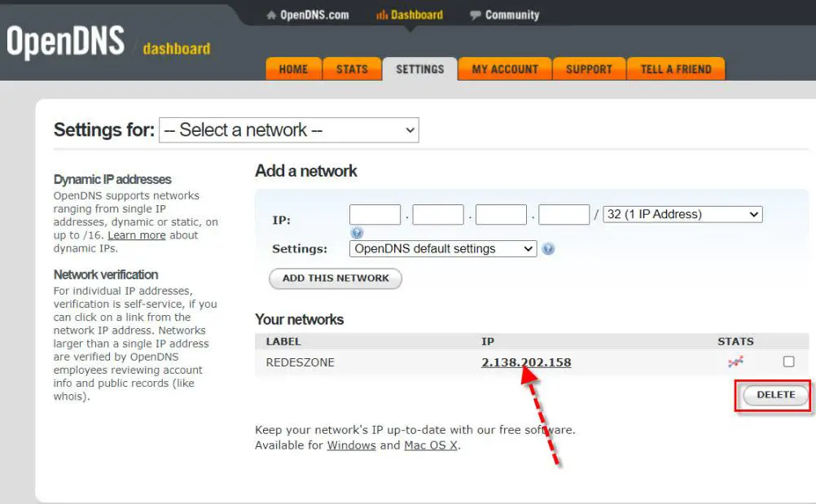Select the SETTINGS tab

[x=420, y=69]
